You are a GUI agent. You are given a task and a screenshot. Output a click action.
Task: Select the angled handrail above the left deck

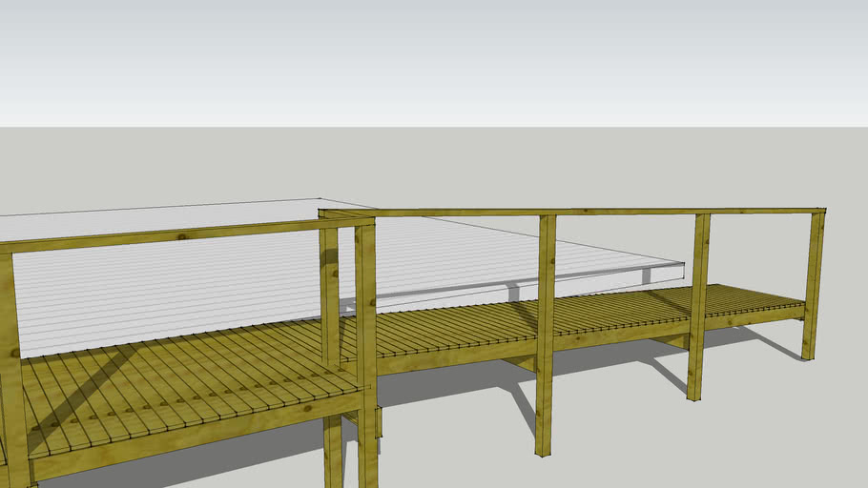pos(172,234)
